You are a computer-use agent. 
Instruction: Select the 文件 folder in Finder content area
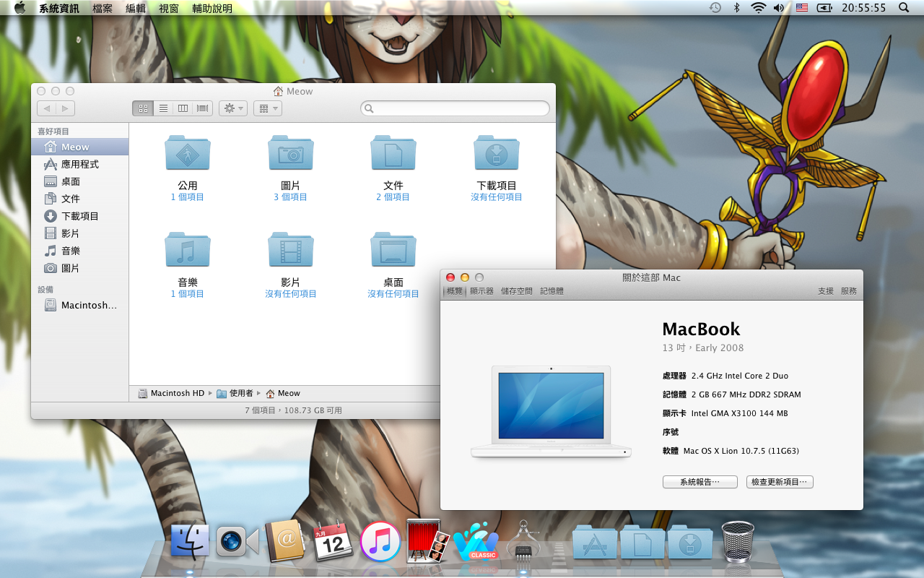393,152
